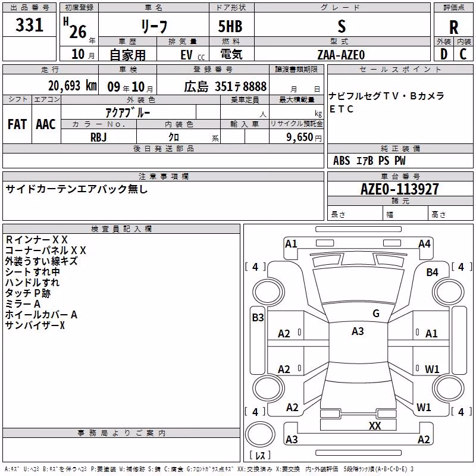The height and width of the screenshot is (476, 476).
Task: Click inspector note ハンドルすれ
Action: (x=32, y=282)
